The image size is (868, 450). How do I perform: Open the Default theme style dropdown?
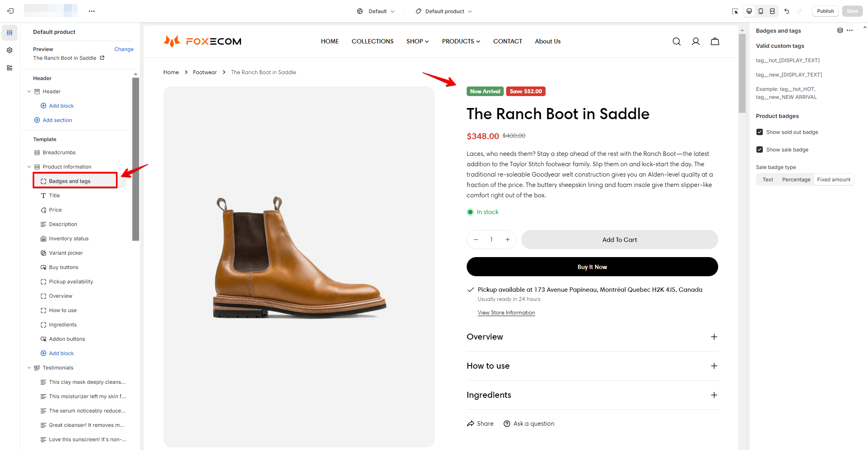pyautogui.click(x=376, y=11)
